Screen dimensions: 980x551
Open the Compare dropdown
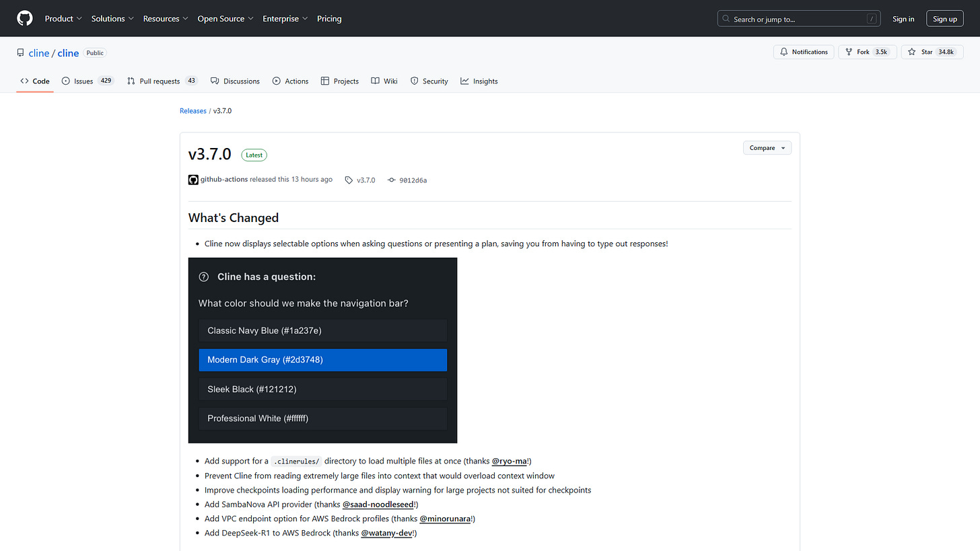pos(767,147)
